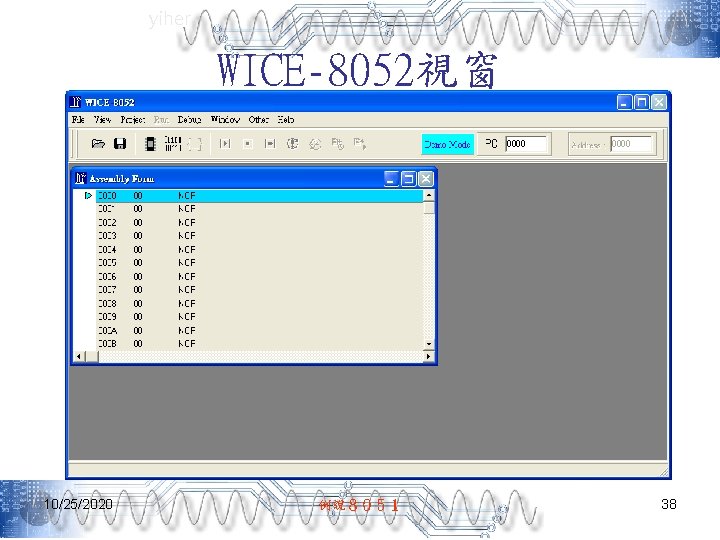Click the dashed bracket icon in the toolbar
Image resolution: width=720 pixels, height=540 pixels.
click(195, 144)
